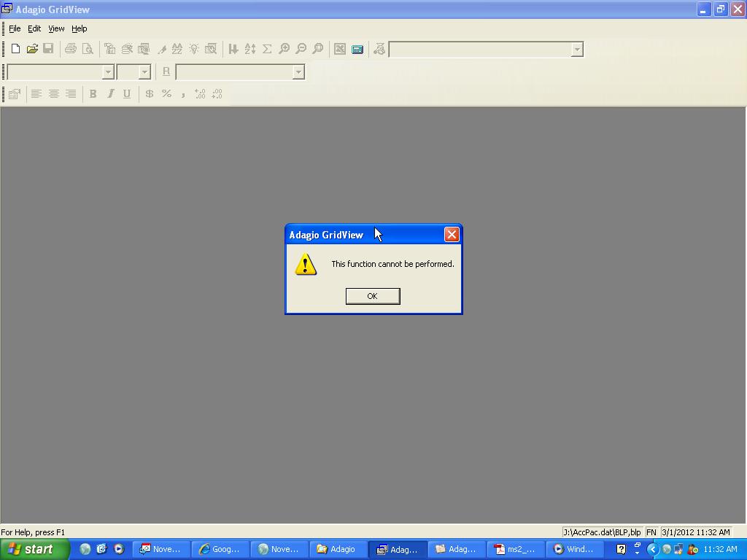Screen dimensions: 747x560
Task: Open the Windows Start menu
Action: [34, 549]
